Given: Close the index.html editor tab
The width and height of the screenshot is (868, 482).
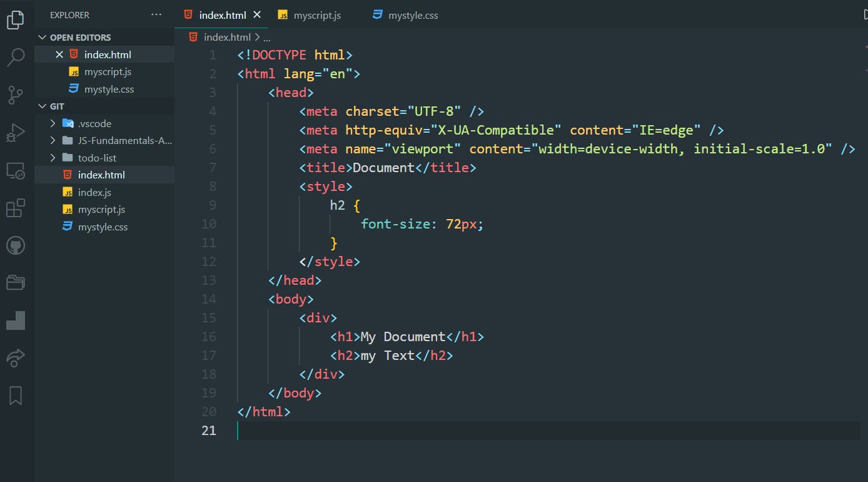Looking at the screenshot, I should click(x=257, y=14).
